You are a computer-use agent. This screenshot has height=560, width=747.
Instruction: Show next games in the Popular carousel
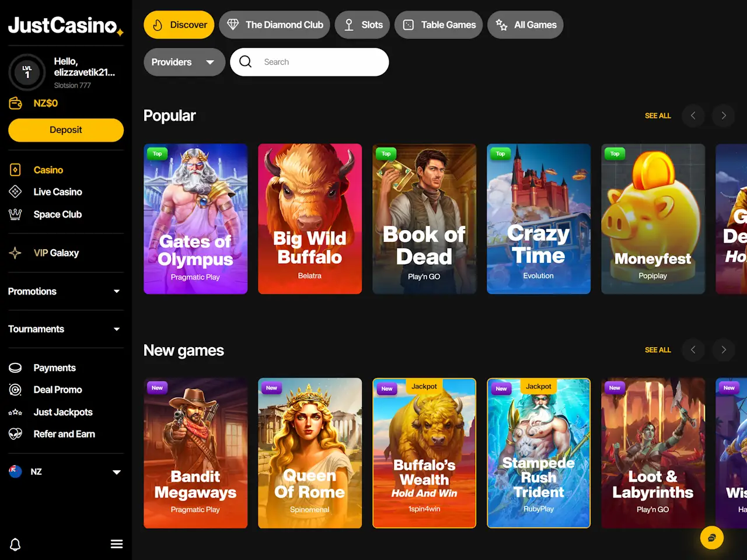click(724, 116)
